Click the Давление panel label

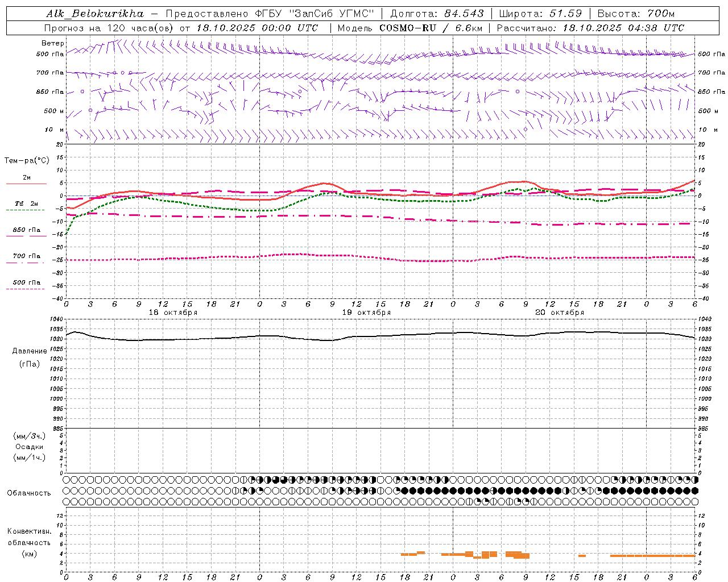point(30,351)
